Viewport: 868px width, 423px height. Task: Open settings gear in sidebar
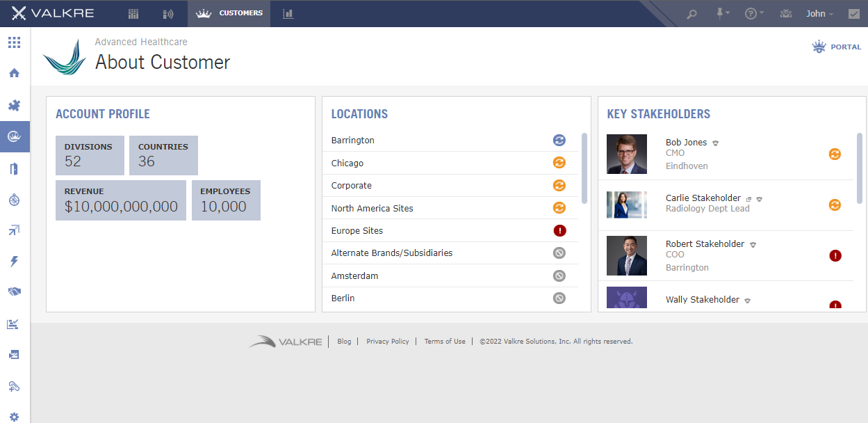(x=14, y=417)
